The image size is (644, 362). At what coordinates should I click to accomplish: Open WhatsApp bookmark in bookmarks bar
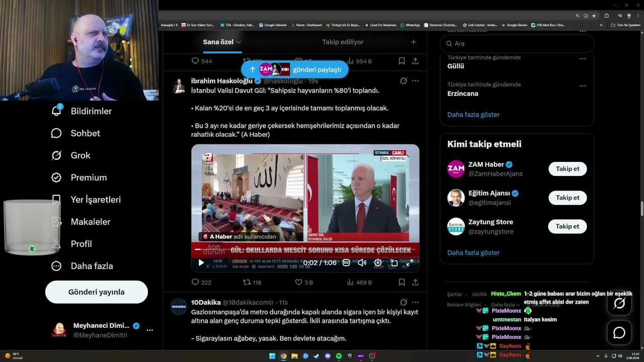pos(410,25)
